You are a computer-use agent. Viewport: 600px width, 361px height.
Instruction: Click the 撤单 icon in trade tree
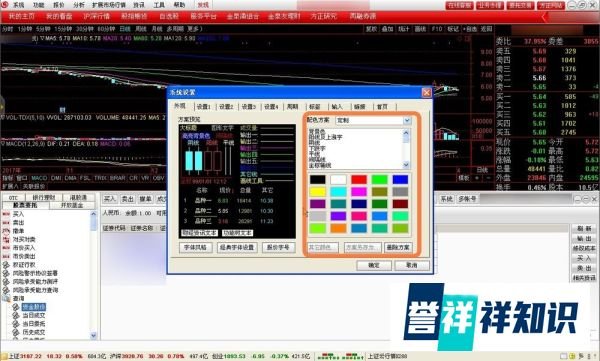point(6,231)
